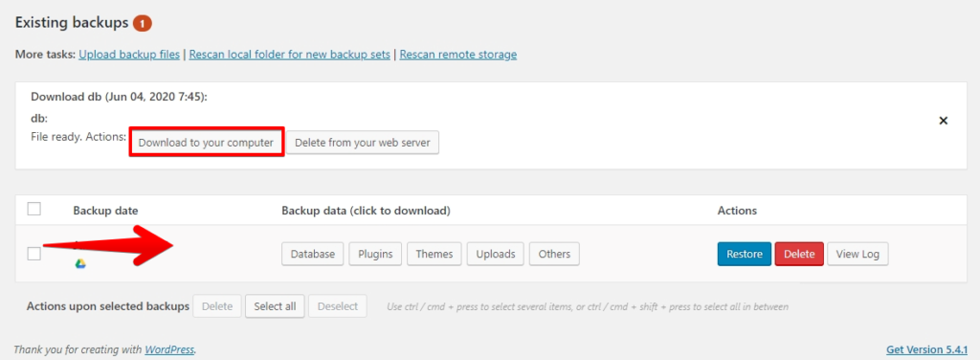Download the Plugins backup data
The image size is (980, 360).
click(375, 255)
